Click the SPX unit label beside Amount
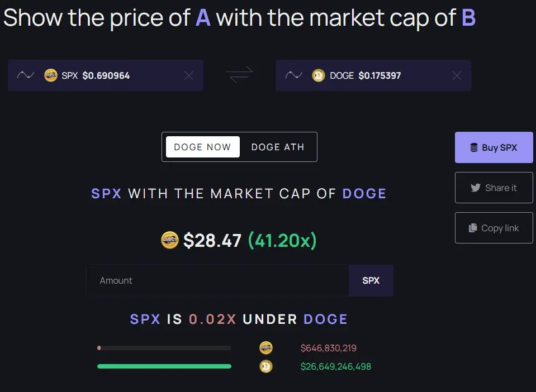This screenshot has height=392, width=536. pos(371,280)
